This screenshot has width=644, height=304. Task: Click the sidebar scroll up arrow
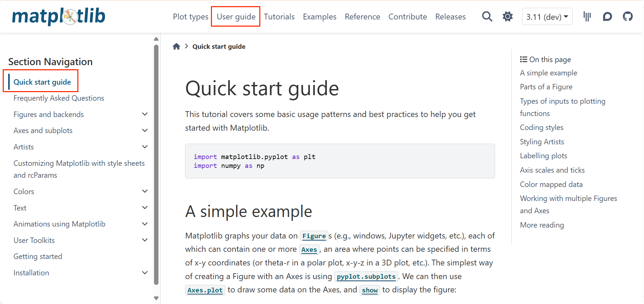tap(156, 39)
